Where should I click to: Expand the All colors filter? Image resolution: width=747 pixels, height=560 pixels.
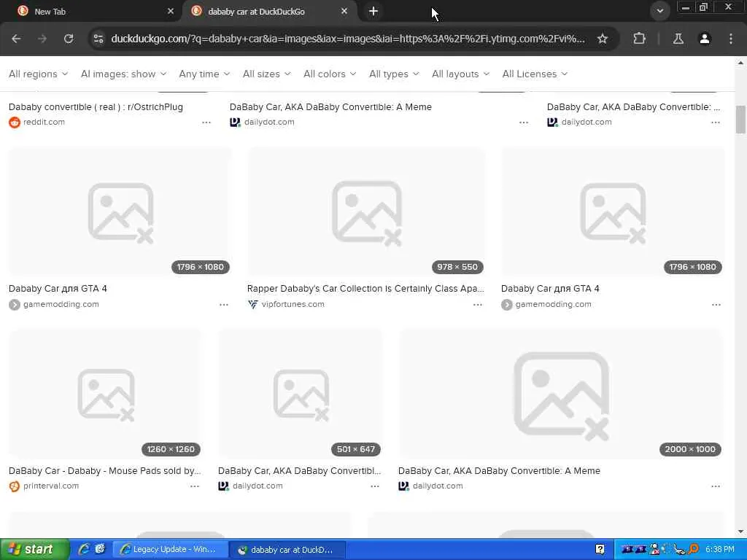pyautogui.click(x=330, y=74)
